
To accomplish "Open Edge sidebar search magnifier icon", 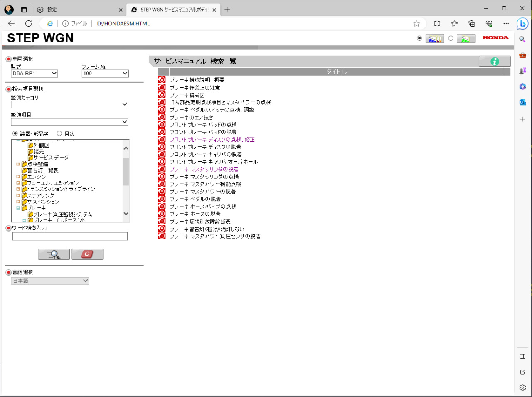I will coord(522,39).
